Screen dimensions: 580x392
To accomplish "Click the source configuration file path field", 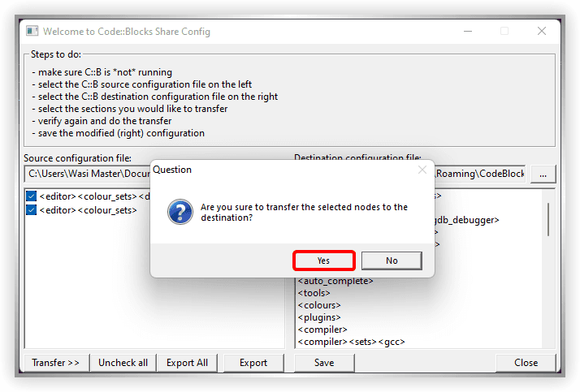I will point(87,174).
